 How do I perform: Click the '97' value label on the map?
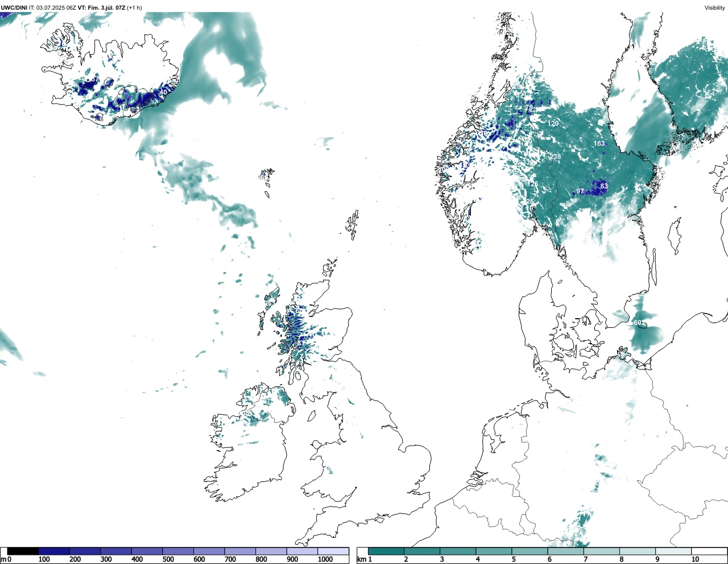click(x=580, y=191)
